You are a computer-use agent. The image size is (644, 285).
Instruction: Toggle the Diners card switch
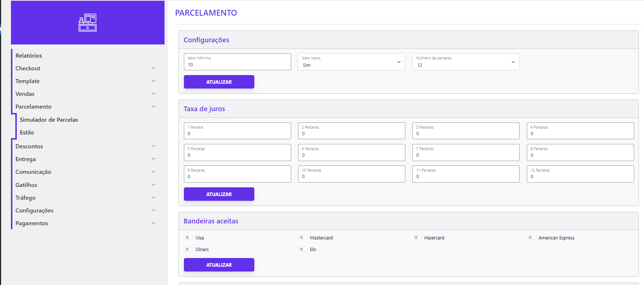point(189,249)
